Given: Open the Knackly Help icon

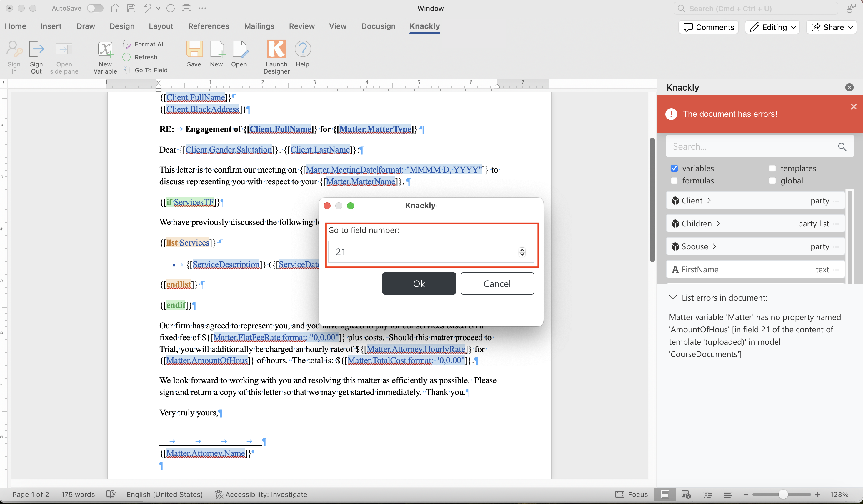Looking at the screenshot, I should [x=302, y=50].
